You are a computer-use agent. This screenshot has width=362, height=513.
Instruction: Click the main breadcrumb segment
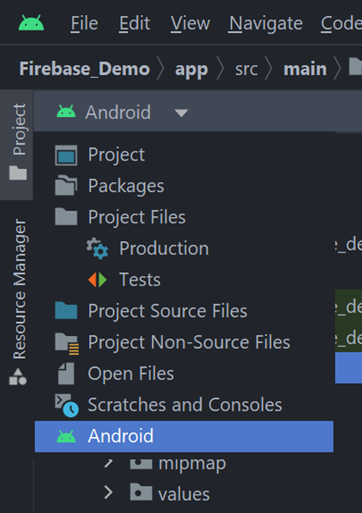[x=305, y=69]
